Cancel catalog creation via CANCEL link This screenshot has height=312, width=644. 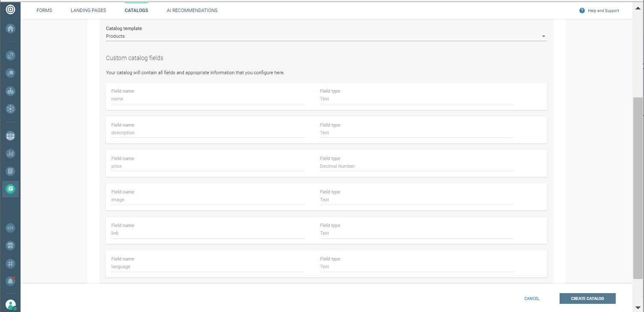[531, 298]
